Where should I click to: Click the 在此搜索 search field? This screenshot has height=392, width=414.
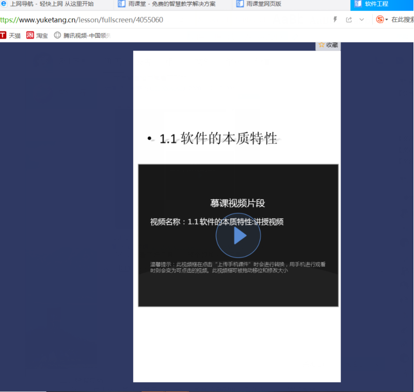(402, 20)
